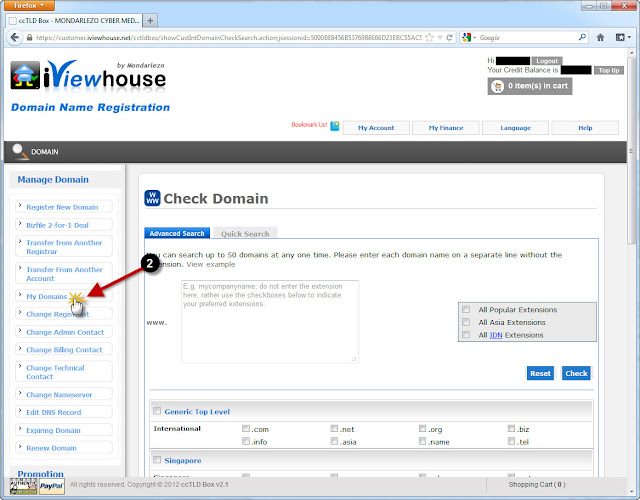Open Change Admin Contact link
Image resolution: width=640 pixels, height=500 pixels.
click(65, 332)
